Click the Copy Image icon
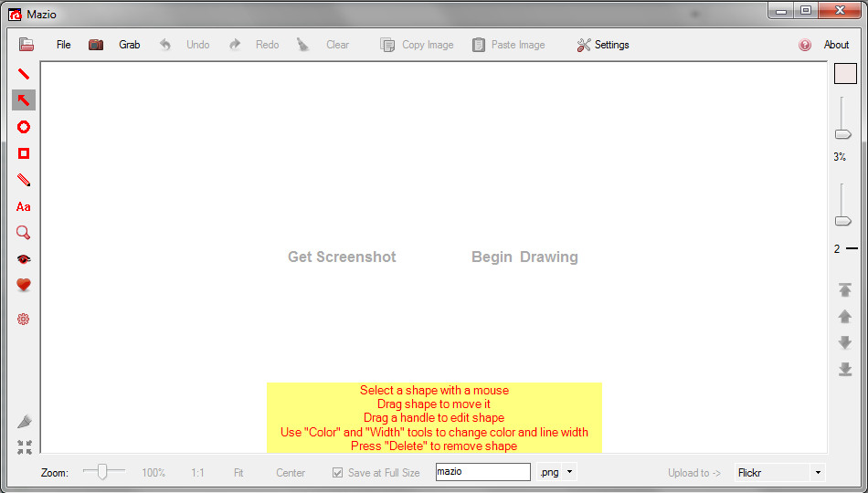Image resolution: width=868 pixels, height=493 pixels. click(387, 45)
